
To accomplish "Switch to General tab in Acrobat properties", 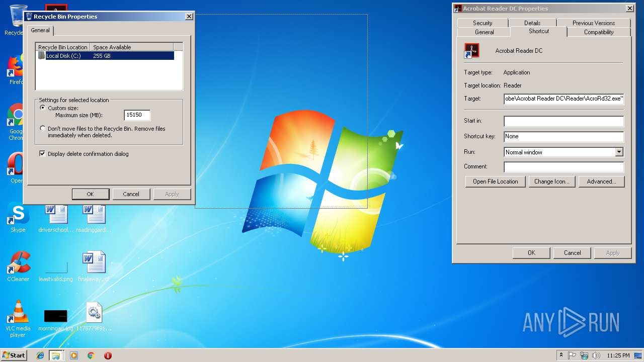I will click(484, 32).
